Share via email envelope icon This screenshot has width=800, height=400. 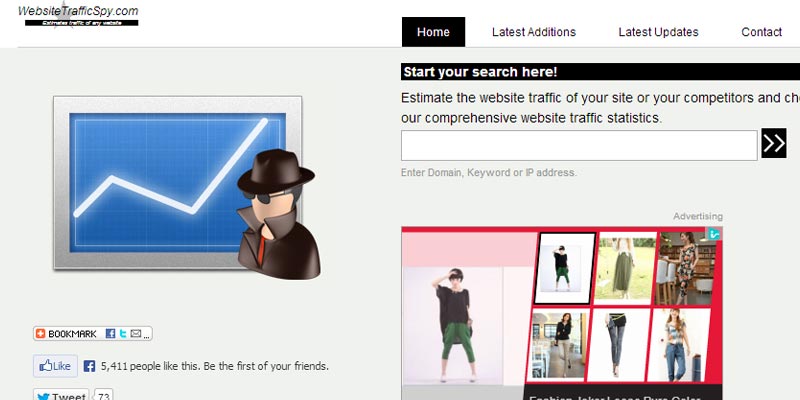coord(135,334)
